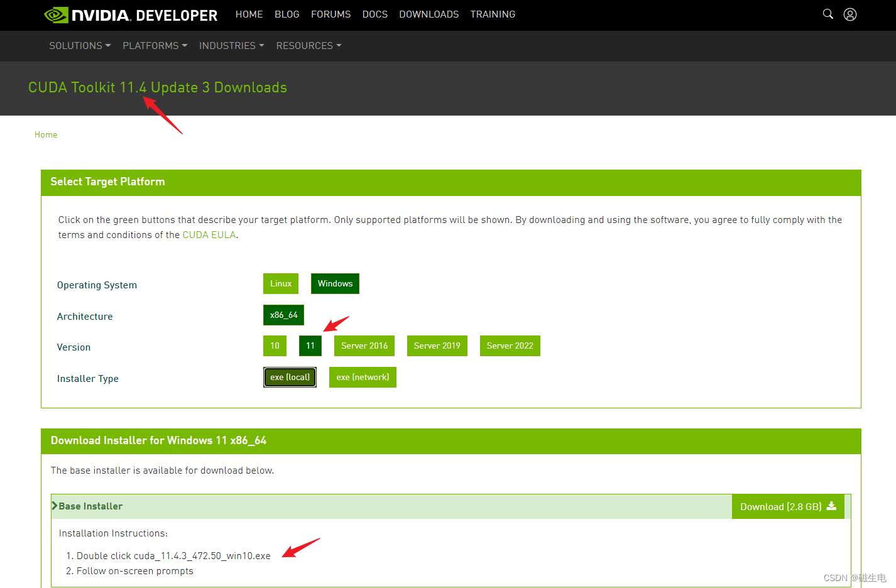Open DOCS in top navigation
896x588 pixels.
(375, 14)
